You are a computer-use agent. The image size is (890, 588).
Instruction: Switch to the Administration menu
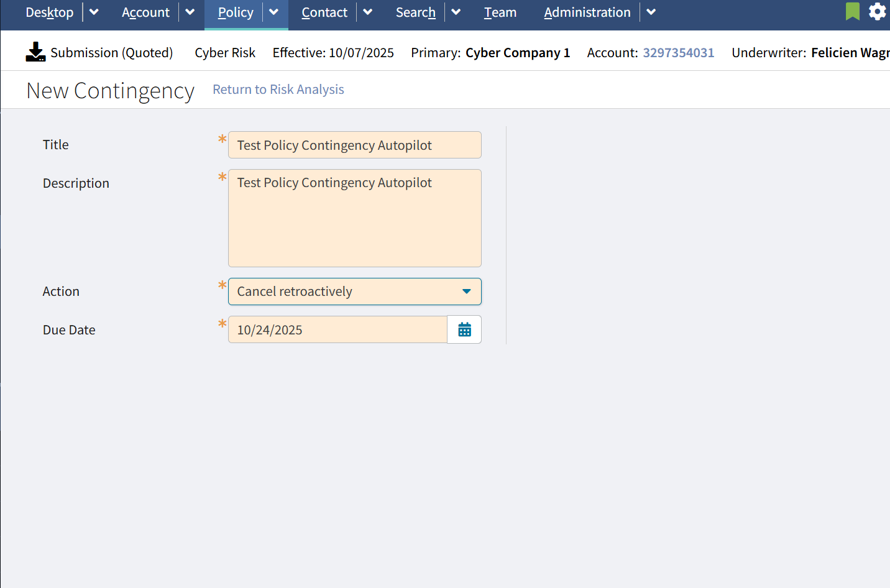[587, 12]
